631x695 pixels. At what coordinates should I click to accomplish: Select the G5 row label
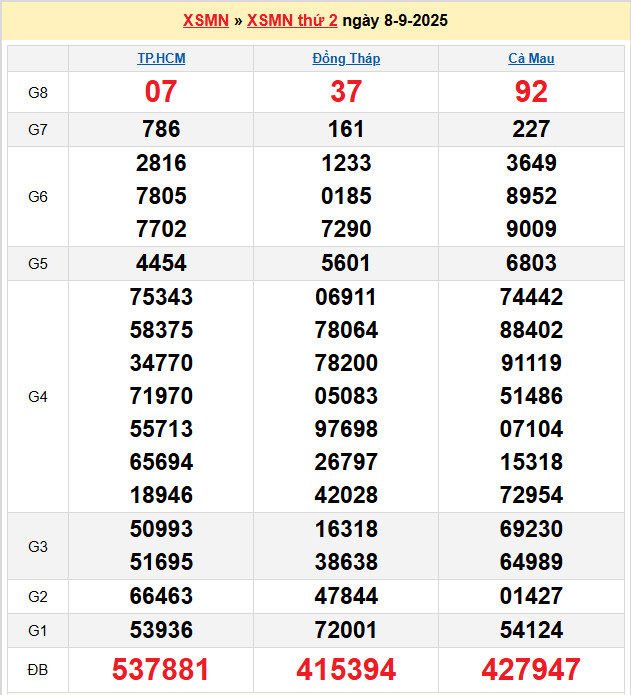click(38, 264)
